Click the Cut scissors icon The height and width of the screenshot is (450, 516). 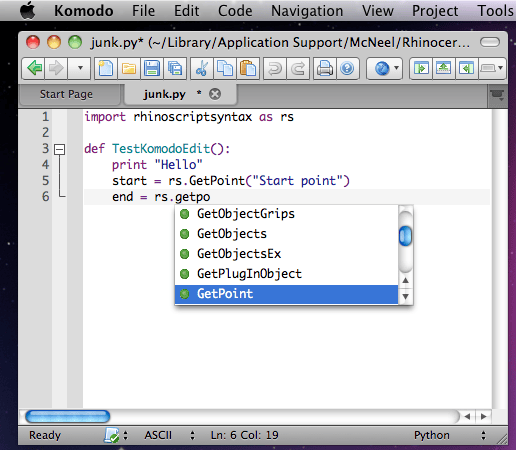tap(202, 68)
